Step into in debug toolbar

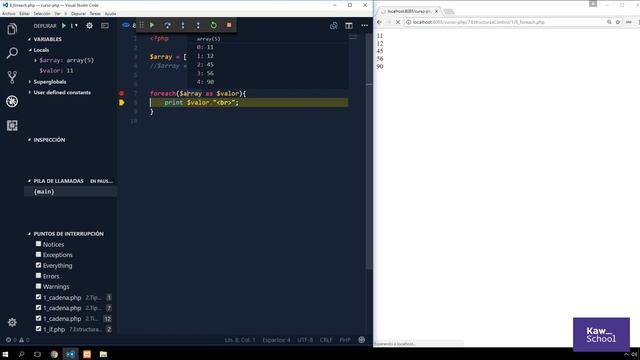[x=183, y=25]
